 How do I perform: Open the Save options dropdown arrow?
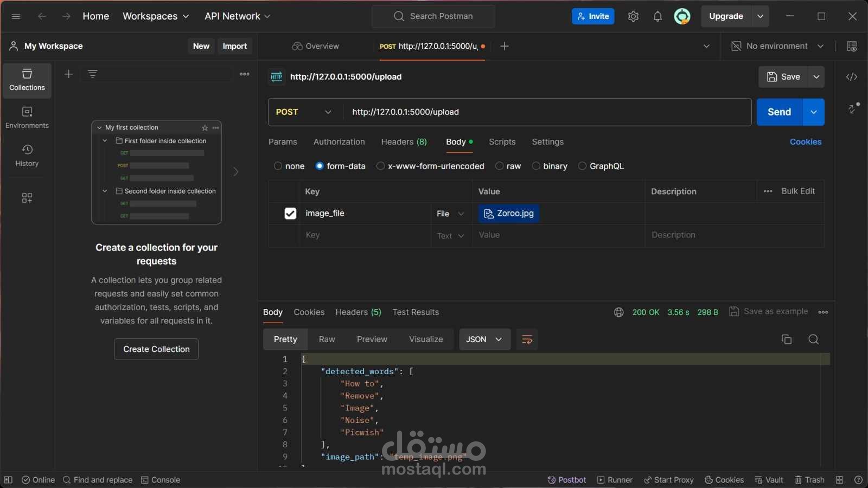[816, 77]
